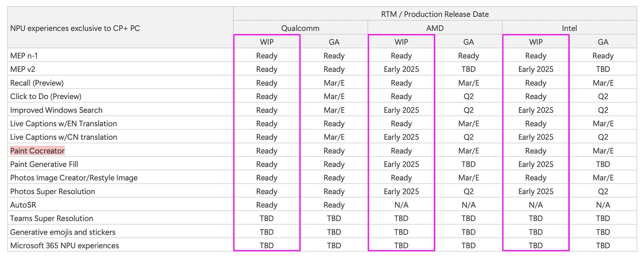The height and width of the screenshot is (256, 644).
Task: Select the Intel column group header
Action: pos(569,28)
